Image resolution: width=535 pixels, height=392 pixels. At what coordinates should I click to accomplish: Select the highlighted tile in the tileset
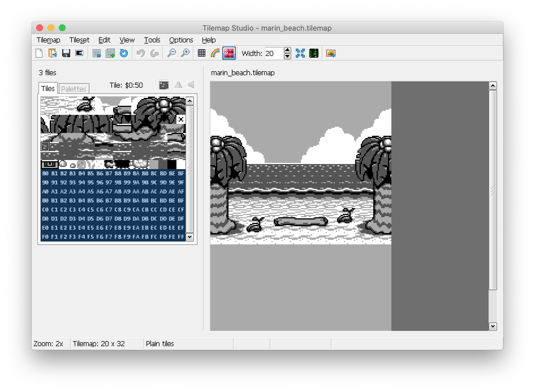coord(45,147)
